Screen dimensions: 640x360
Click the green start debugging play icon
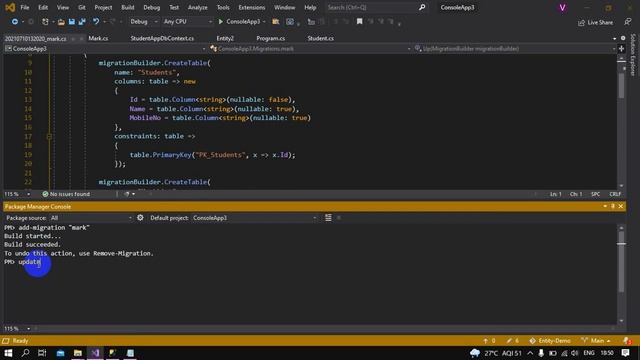(x=221, y=22)
